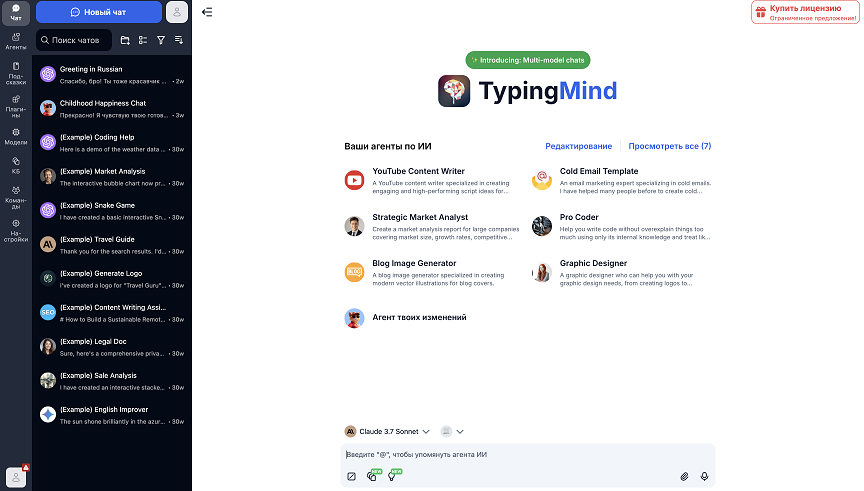The height and width of the screenshot is (491, 864).
Task: Open the (Example) Sale Analysis chat
Action: coord(112,381)
